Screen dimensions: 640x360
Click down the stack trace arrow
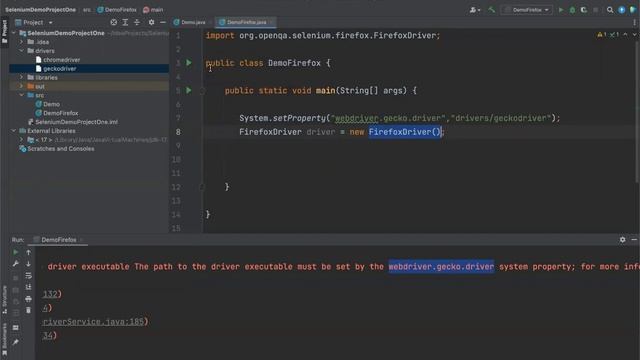click(29, 264)
